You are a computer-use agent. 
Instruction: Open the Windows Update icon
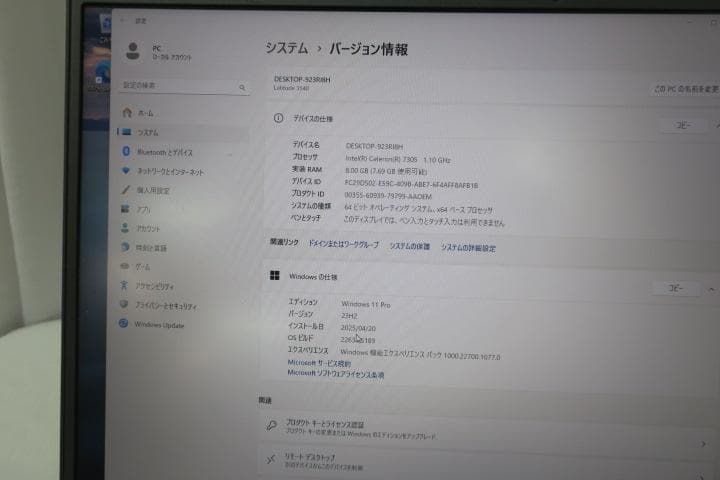tap(124, 323)
